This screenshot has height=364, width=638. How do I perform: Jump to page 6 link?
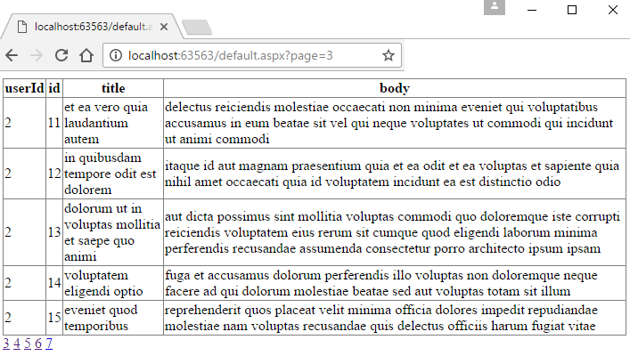click(38, 344)
